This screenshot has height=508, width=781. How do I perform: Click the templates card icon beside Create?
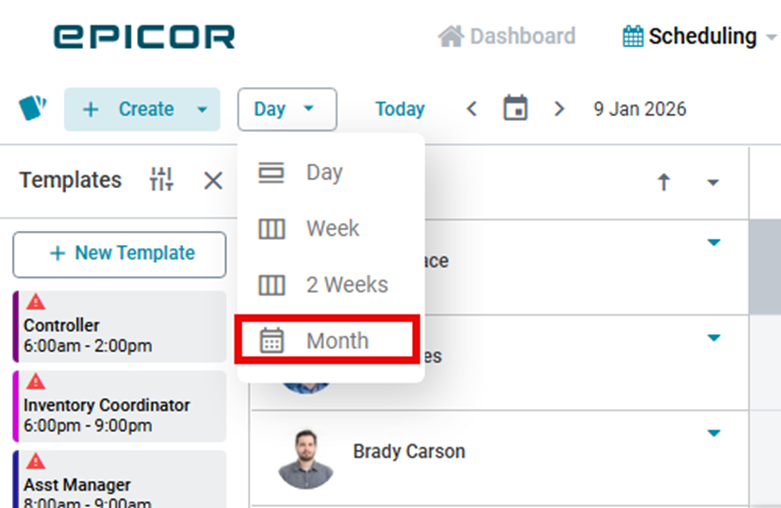tap(33, 108)
